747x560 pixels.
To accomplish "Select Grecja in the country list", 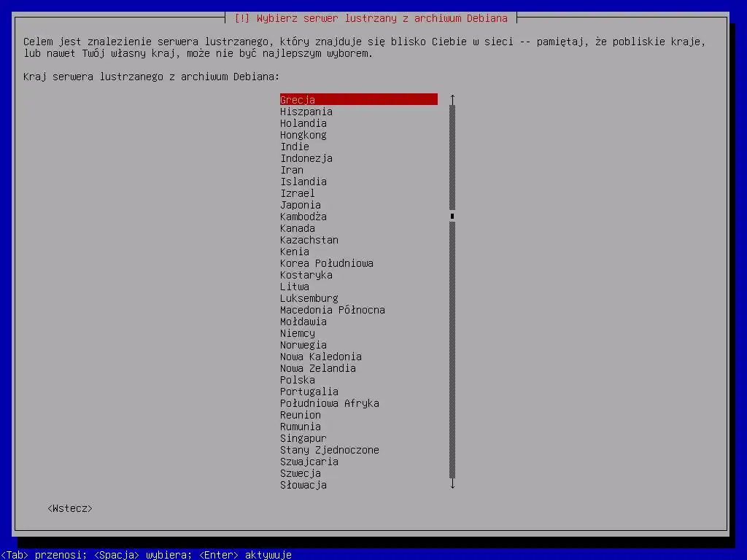I will tap(359, 99).
